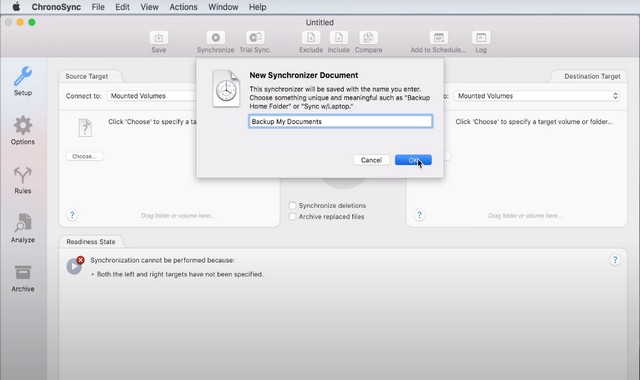Click the readiness play icon with error badge
The width and height of the screenshot is (640, 380).
pyautogui.click(x=75, y=265)
